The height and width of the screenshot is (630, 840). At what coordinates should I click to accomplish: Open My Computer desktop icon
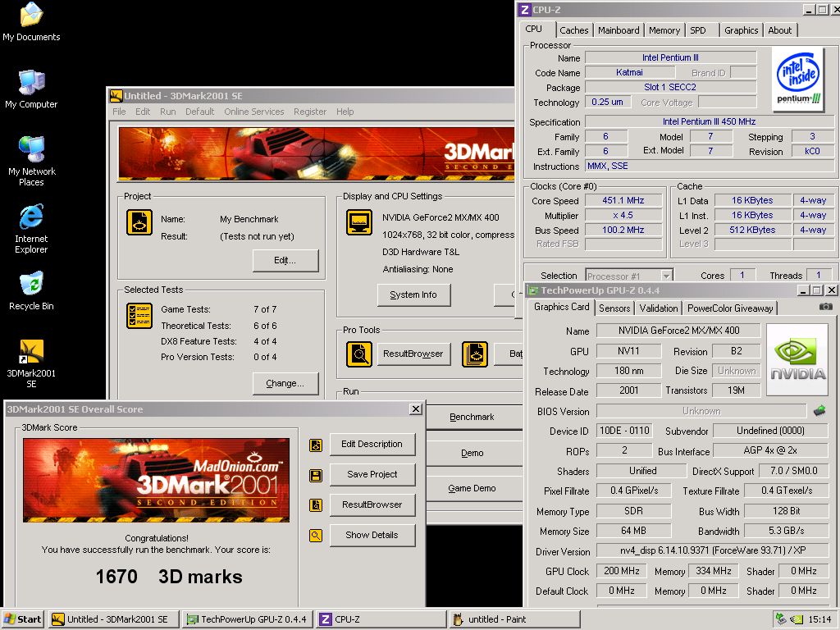coord(31,89)
